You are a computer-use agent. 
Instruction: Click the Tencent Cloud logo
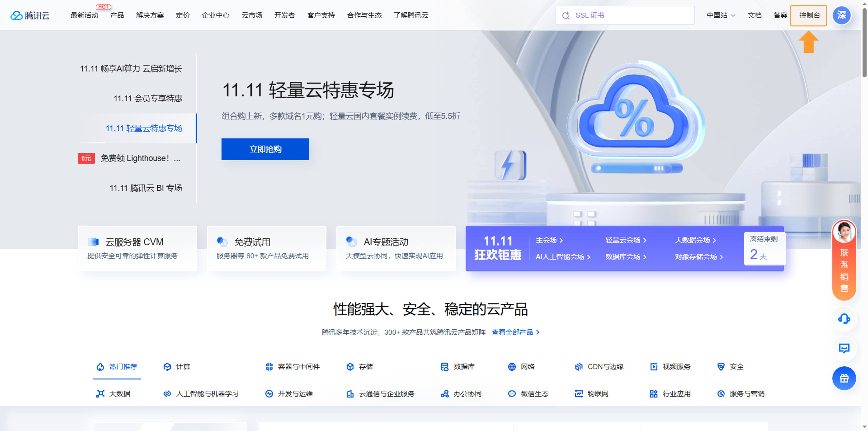(30, 16)
